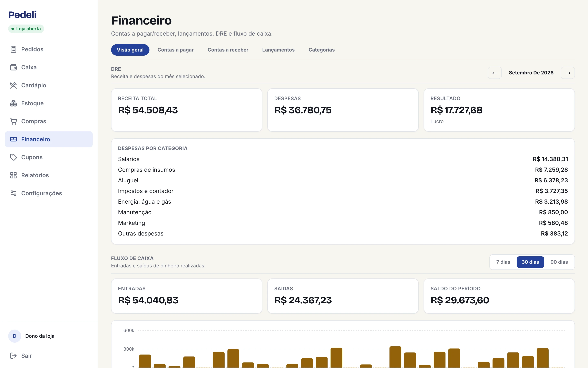Viewport: 588px width, 368px height.
Task: Go to previous month with left arrow
Action: (495, 73)
